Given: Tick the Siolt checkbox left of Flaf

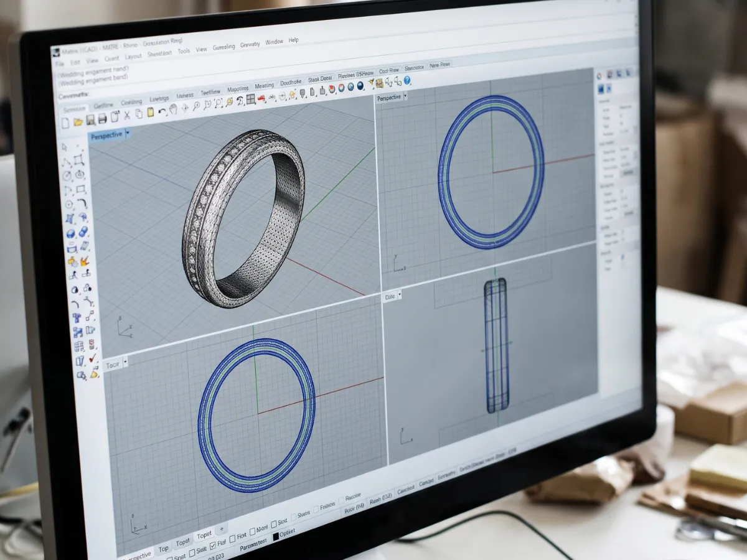Looking at the screenshot, I should pyautogui.click(x=192, y=553).
